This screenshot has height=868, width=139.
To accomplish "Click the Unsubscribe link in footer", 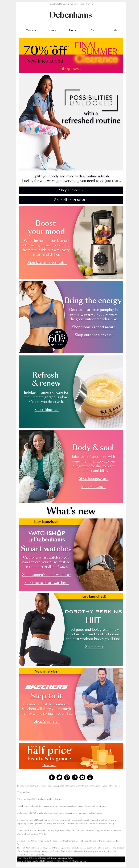I will (23, 820).
